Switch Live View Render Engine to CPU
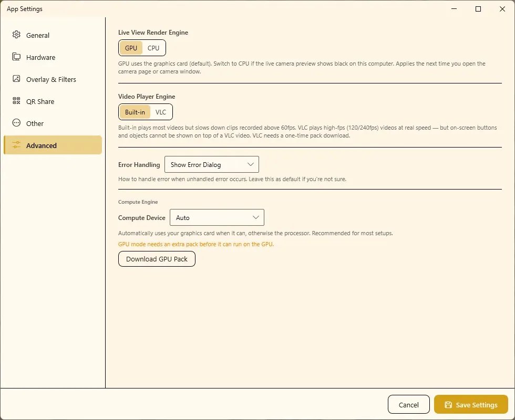515x420 pixels. pyautogui.click(x=153, y=48)
